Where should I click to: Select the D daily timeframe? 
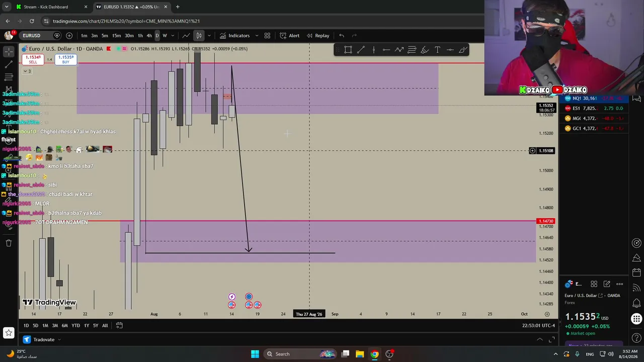pyautogui.click(x=157, y=36)
